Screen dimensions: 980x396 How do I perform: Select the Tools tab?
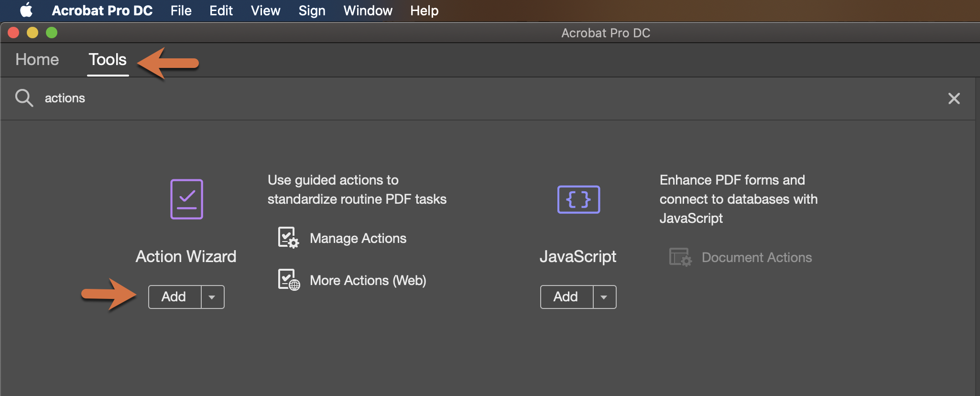coord(108,60)
